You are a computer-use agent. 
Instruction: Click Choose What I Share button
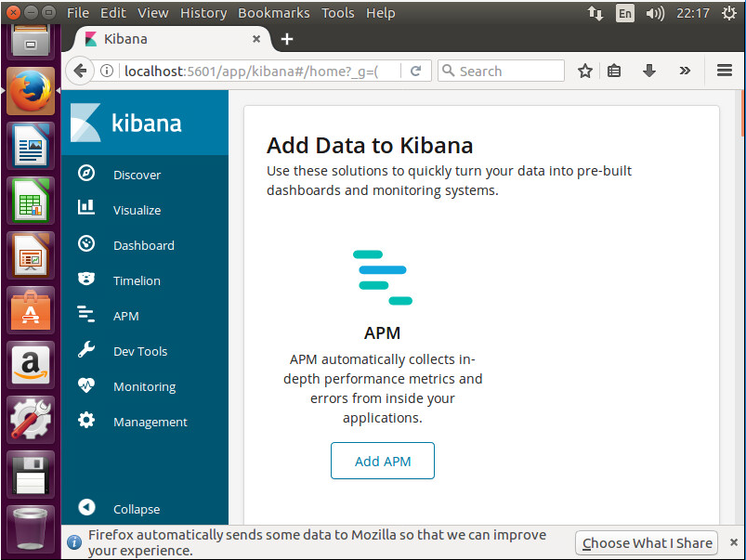point(647,543)
